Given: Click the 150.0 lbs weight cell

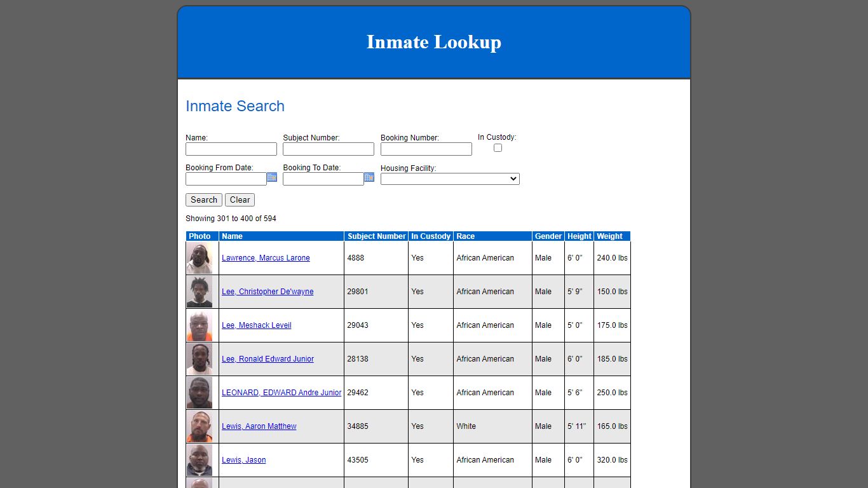Looking at the screenshot, I should click(x=612, y=292).
